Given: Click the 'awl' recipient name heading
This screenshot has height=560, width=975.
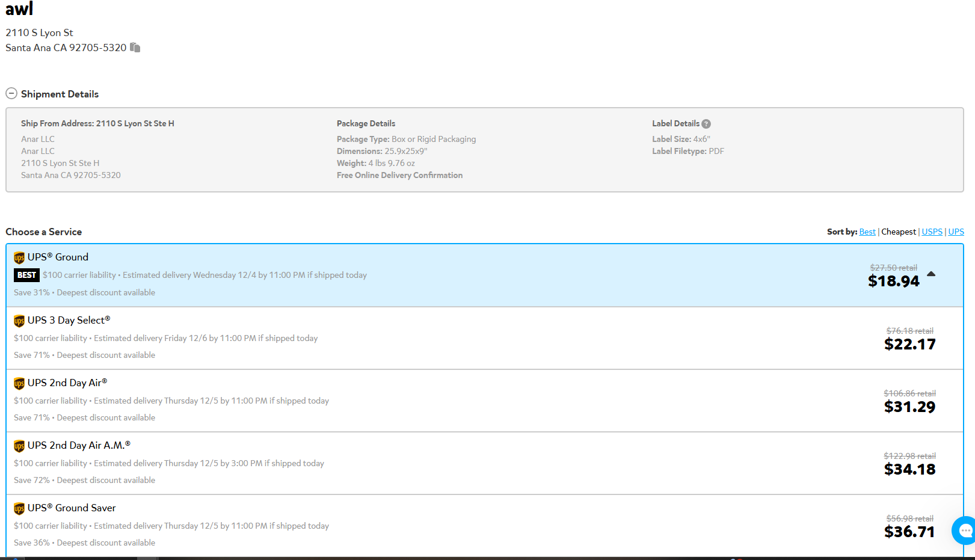Looking at the screenshot, I should pyautogui.click(x=19, y=8).
